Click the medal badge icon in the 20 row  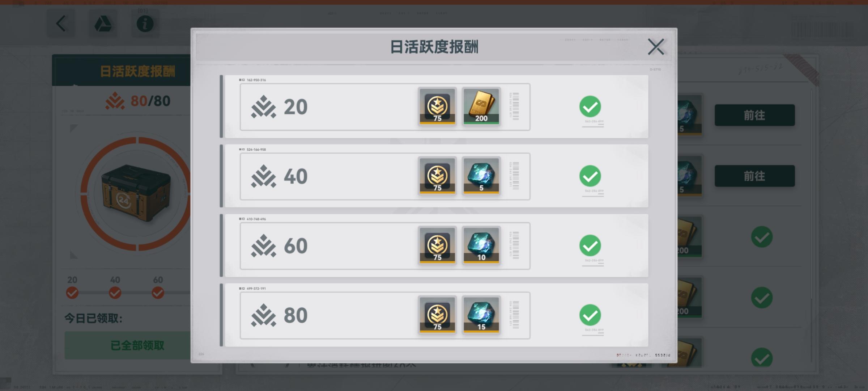437,106
